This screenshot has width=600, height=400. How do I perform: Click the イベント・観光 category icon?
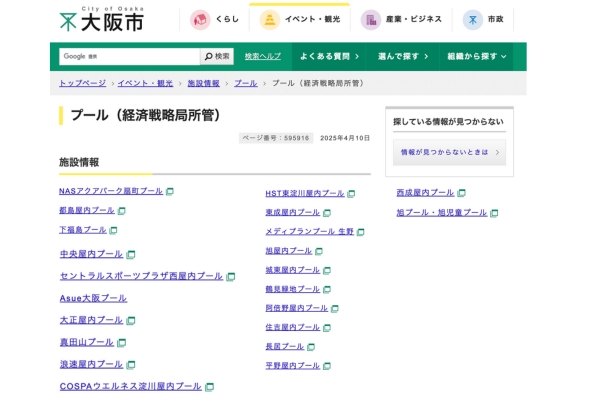(269, 19)
